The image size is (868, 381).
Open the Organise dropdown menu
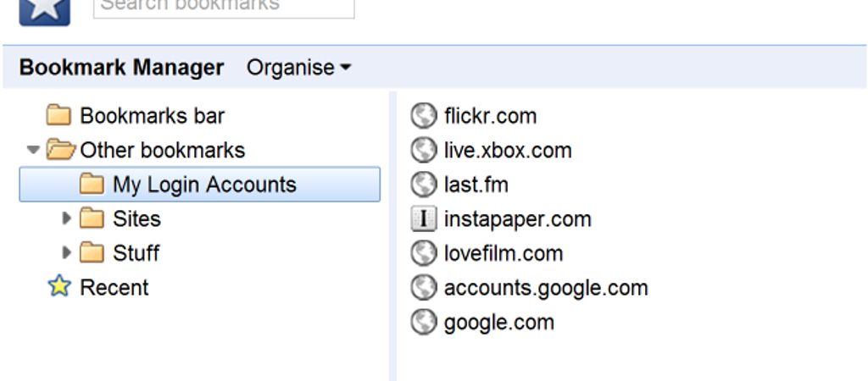click(x=299, y=68)
